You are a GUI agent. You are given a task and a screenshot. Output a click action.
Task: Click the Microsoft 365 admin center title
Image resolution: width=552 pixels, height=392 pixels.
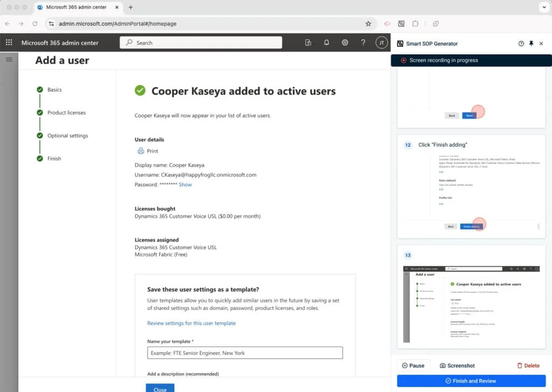[x=60, y=43]
